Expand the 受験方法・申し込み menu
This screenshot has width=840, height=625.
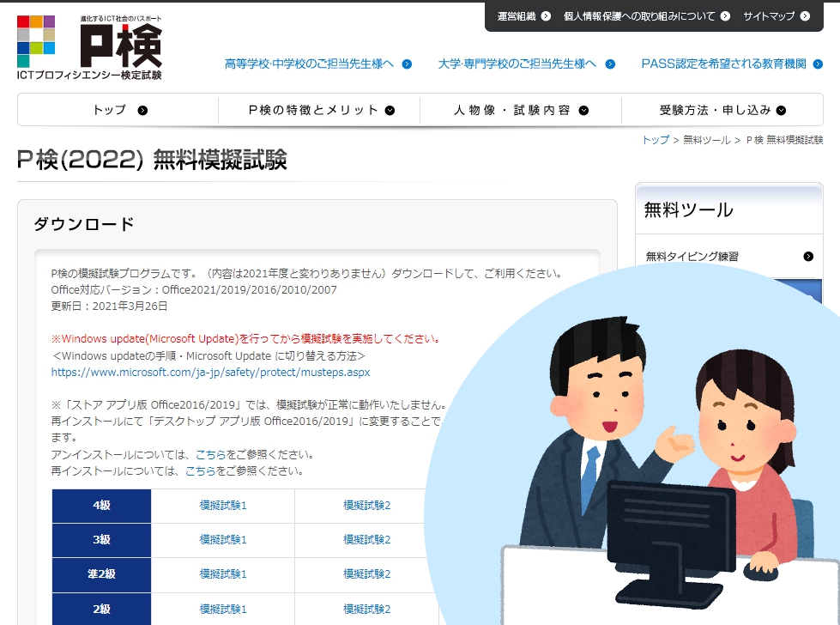[x=722, y=110]
